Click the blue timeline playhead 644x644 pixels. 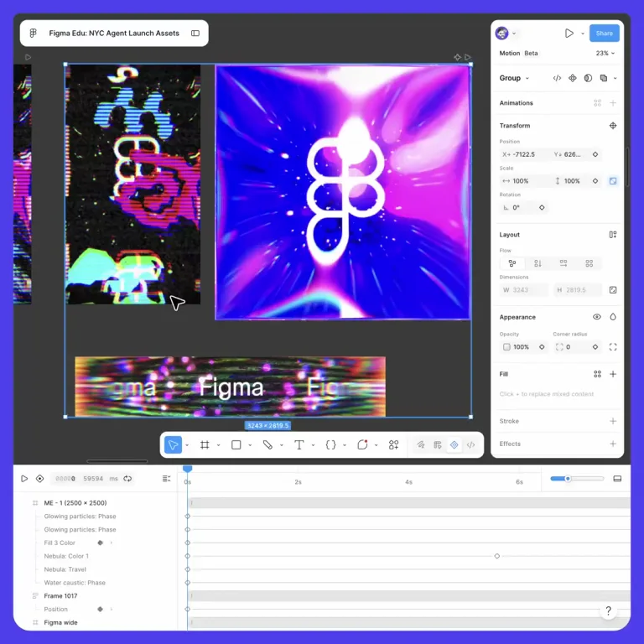[x=187, y=469]
